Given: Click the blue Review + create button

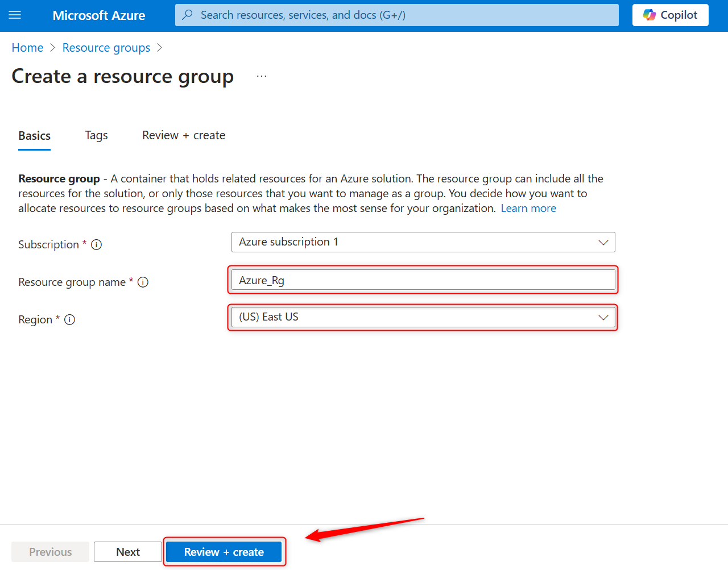Looking at the screenshot, I should click(x=224, y=552).
